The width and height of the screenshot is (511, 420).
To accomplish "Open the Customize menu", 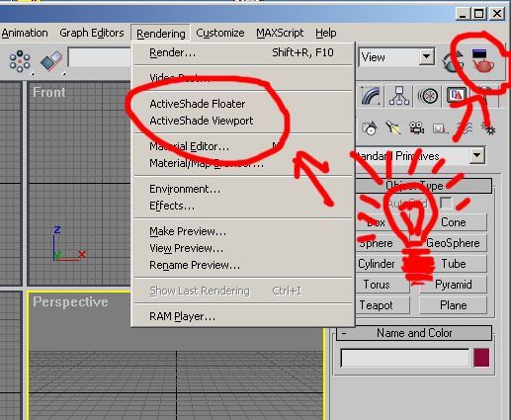I will coord(220,33).
